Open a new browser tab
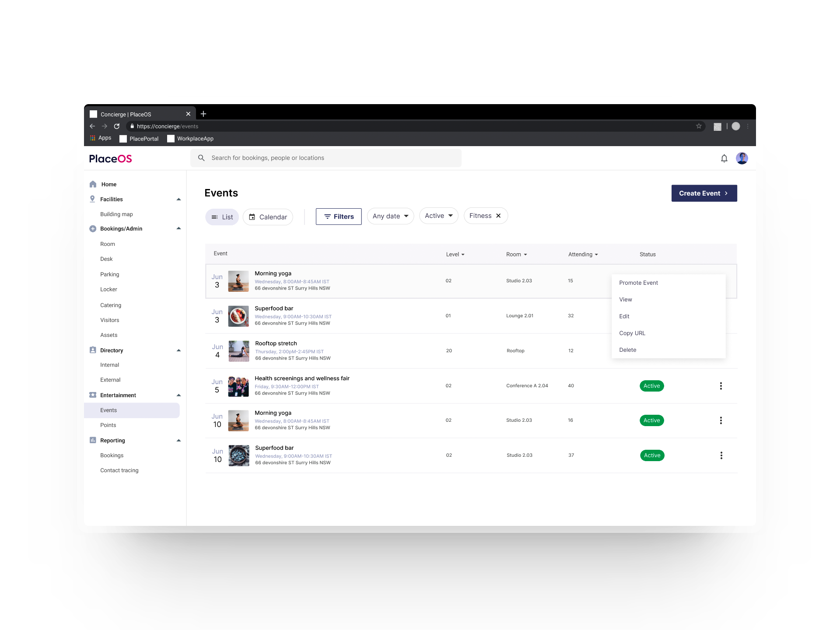The height and width of the screenshot is (630, 840). pyautogui.click(x=203, y=114)
